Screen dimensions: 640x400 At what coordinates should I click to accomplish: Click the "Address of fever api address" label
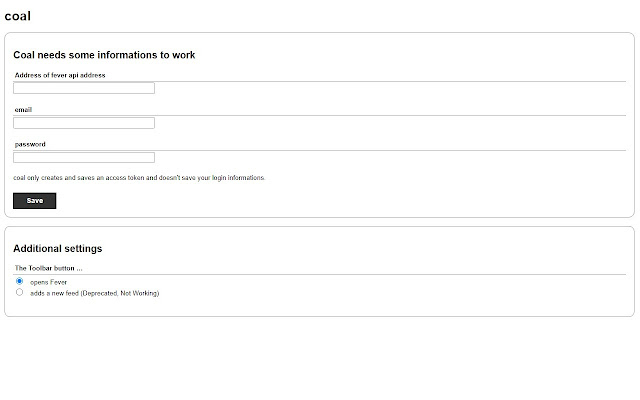60,75
